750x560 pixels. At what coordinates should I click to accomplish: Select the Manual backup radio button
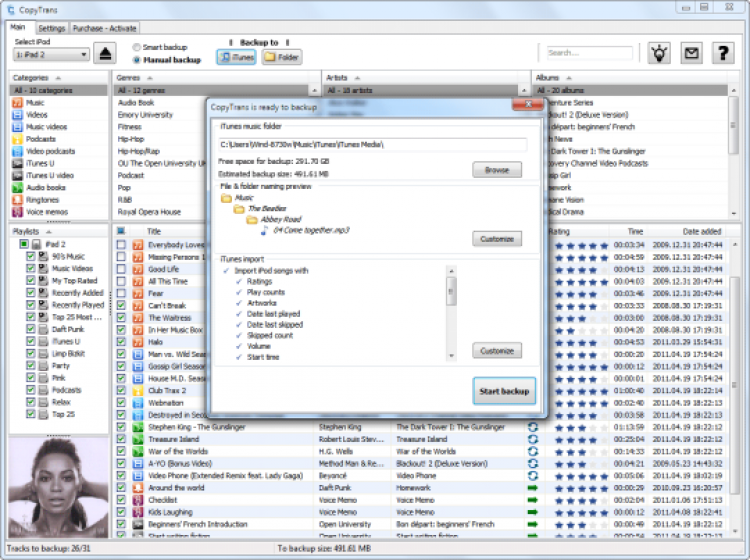tap(136, 60)
